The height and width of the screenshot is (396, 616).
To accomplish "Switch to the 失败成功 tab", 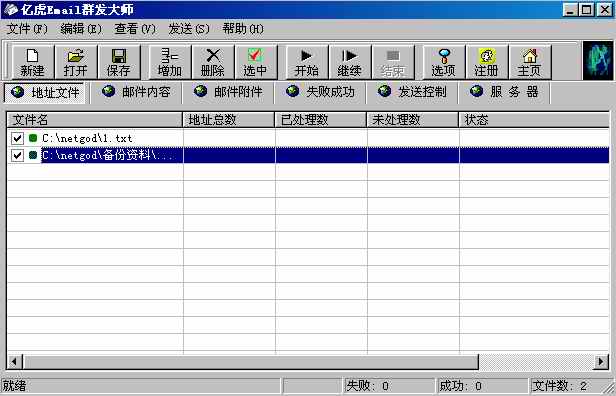I will [x=320, y=92].
